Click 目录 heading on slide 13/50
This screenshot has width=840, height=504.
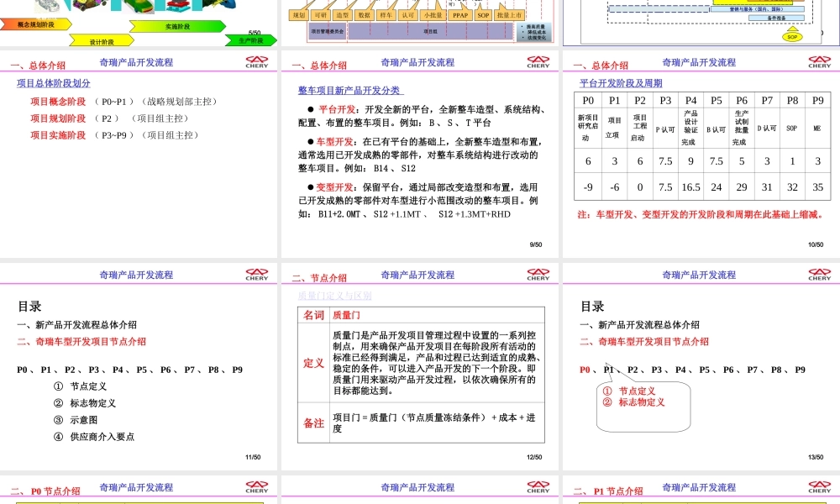[592, 307]
